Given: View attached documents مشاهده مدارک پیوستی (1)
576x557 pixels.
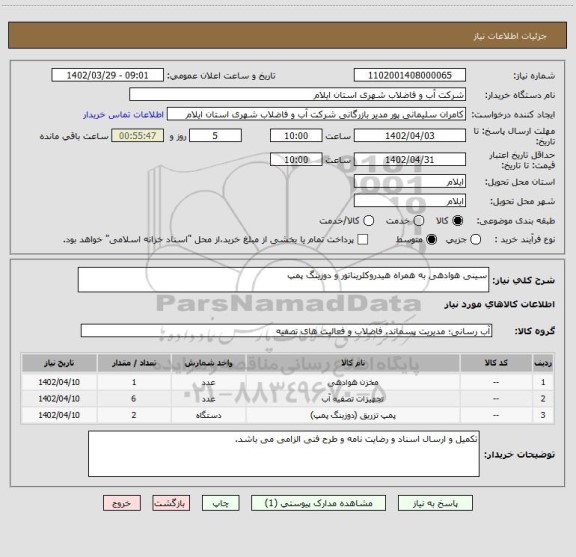Looking at the screenshot, I should pyautogui.click(x=318, y=503).
